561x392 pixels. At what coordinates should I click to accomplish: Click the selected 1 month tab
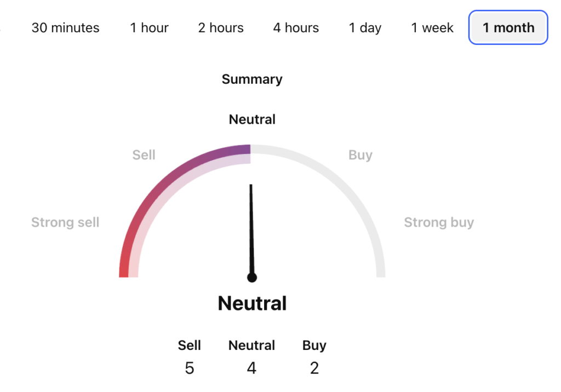tap(508, 28)
